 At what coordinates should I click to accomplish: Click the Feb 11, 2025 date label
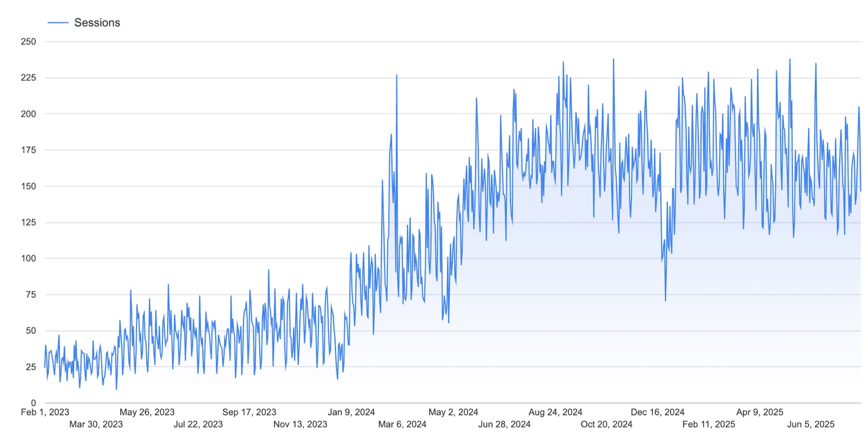[x=709, y=424]
